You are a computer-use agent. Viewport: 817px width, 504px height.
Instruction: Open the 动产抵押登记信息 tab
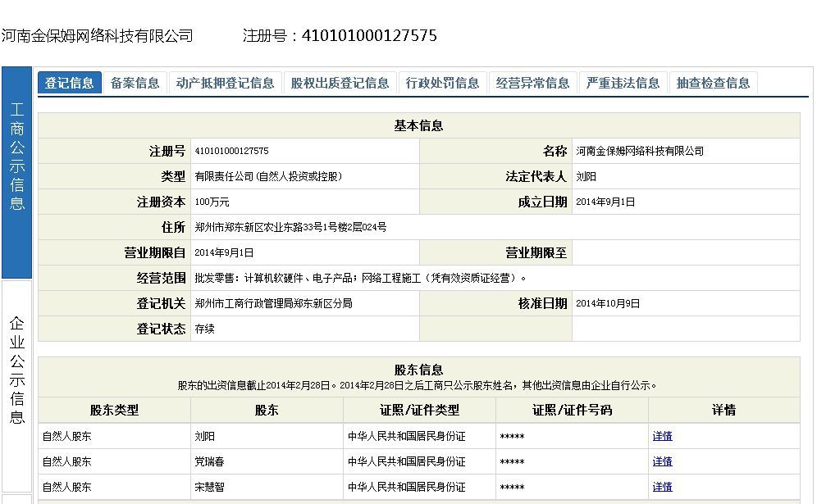225,83
